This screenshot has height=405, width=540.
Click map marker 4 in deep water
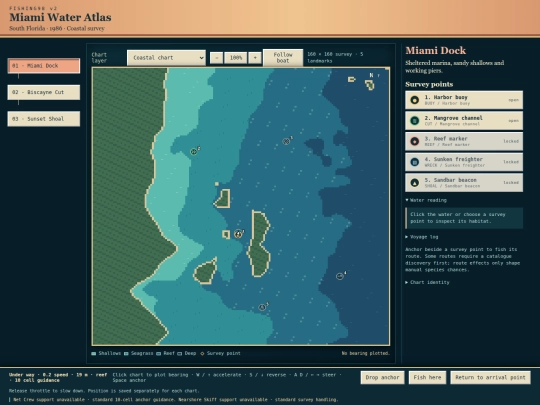(340, 276)
